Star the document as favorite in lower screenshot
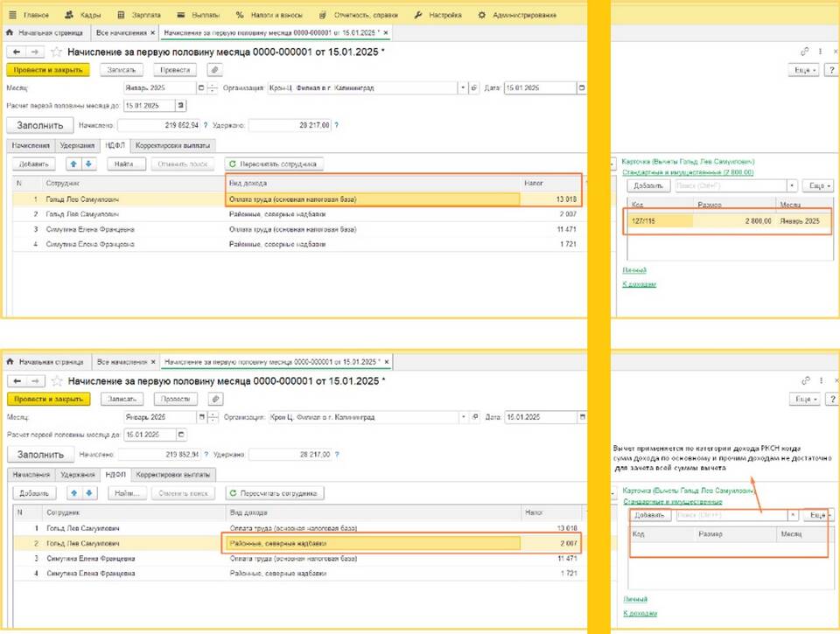 coord(57,381)
